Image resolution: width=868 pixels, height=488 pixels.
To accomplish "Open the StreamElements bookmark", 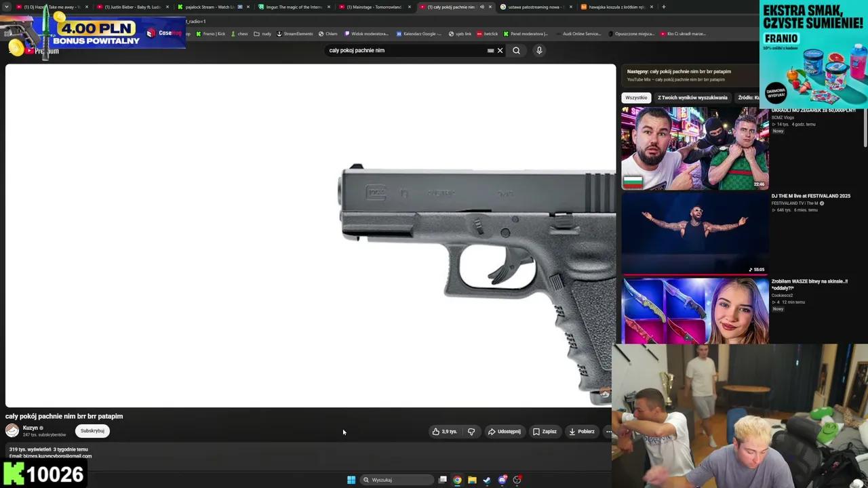I will click(295, 34).
